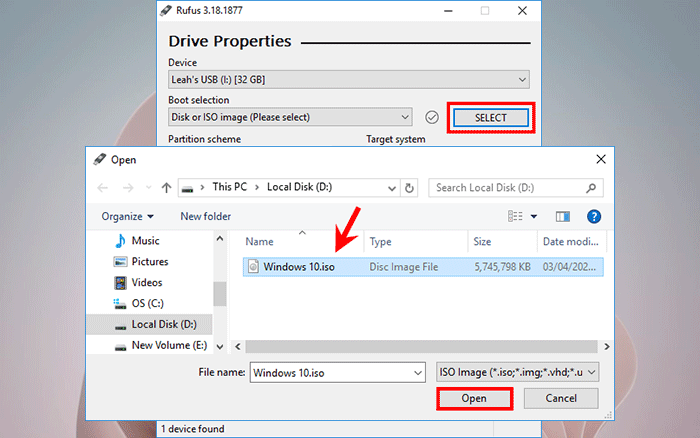Click the Back navigation arrow
700x438 pixels.
(103, 188)
